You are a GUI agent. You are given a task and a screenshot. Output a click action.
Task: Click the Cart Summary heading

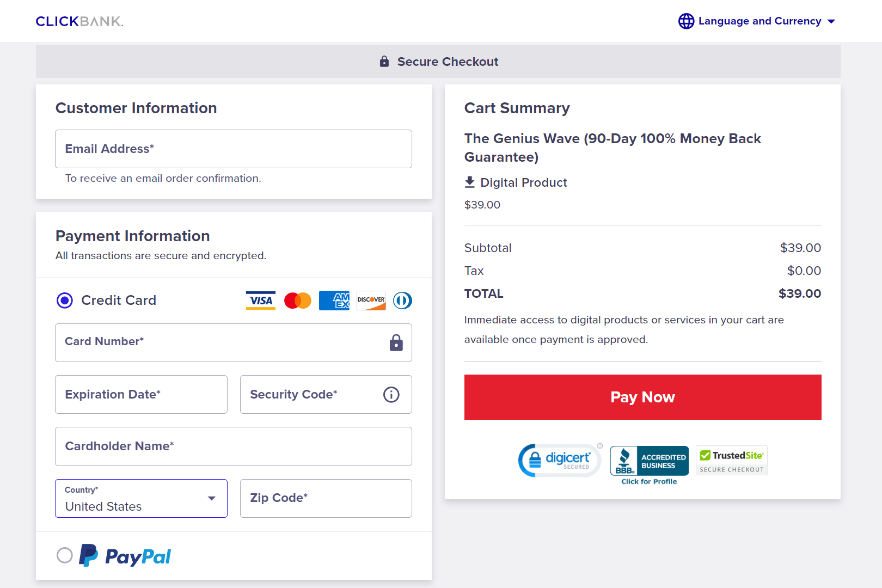point(517,108)
